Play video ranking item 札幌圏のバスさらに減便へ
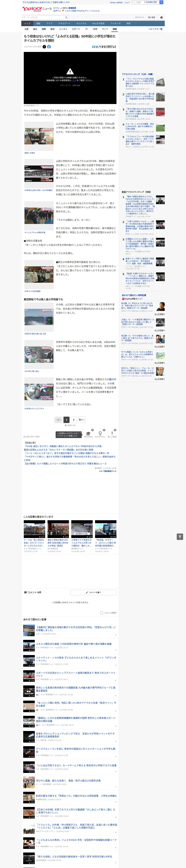Screen dimensions: 186x868 [x=160, y=242]
